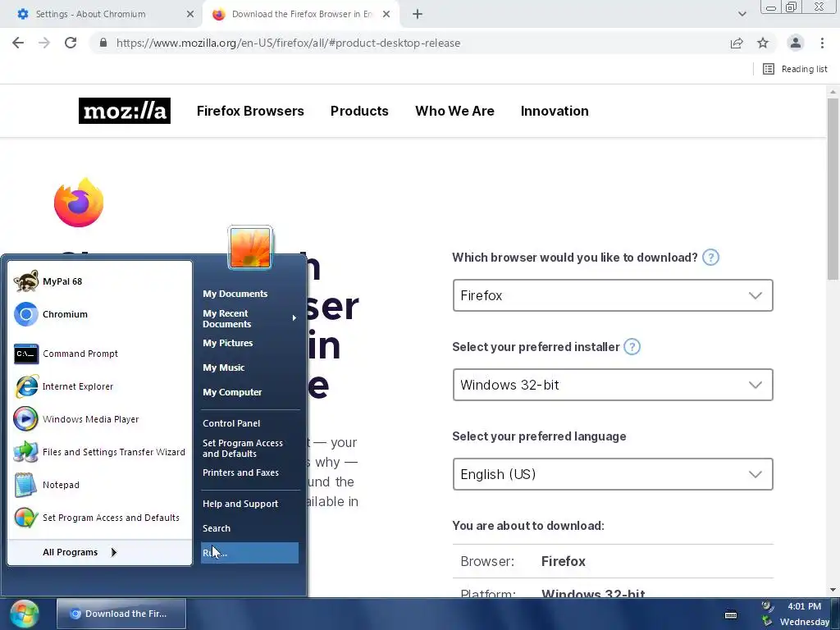Open a new browser tab
The width and height of the screenshot is (840, 630).
(418, 14)
